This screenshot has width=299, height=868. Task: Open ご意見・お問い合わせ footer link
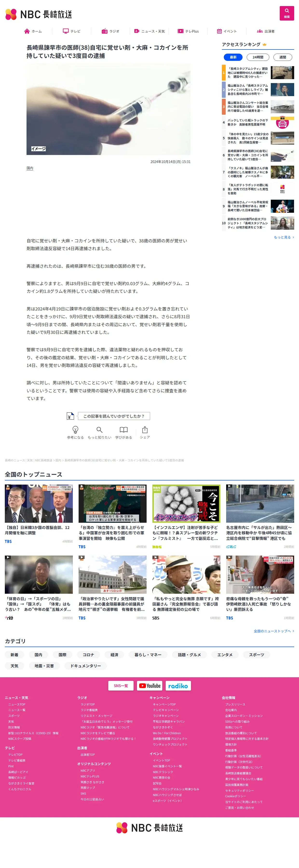click(239, 807)
